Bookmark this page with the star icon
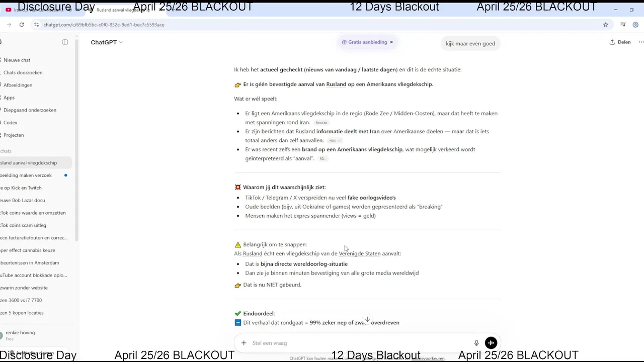The height and width of the screenshot is (362, 644). [x=606, y=25]
